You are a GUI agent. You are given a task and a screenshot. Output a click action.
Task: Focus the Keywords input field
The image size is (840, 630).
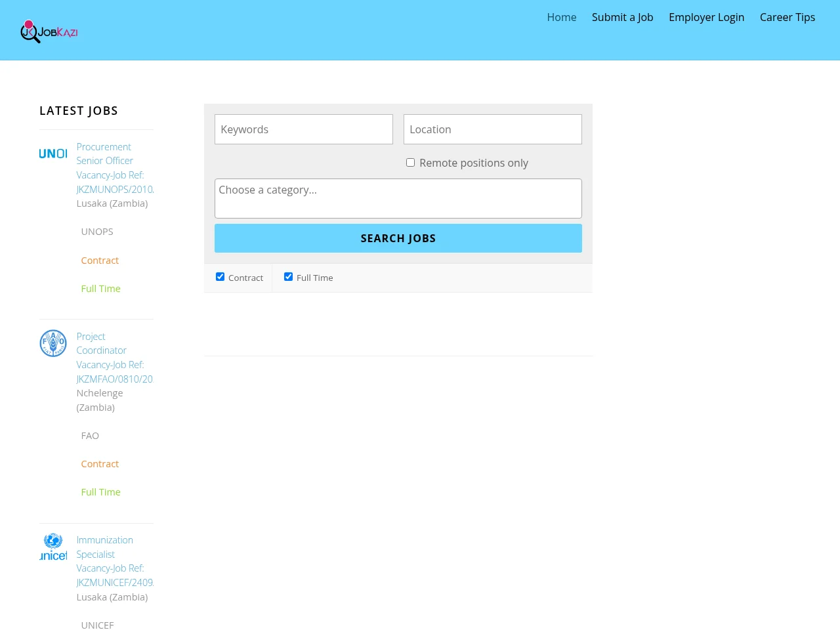coord(304,129)
